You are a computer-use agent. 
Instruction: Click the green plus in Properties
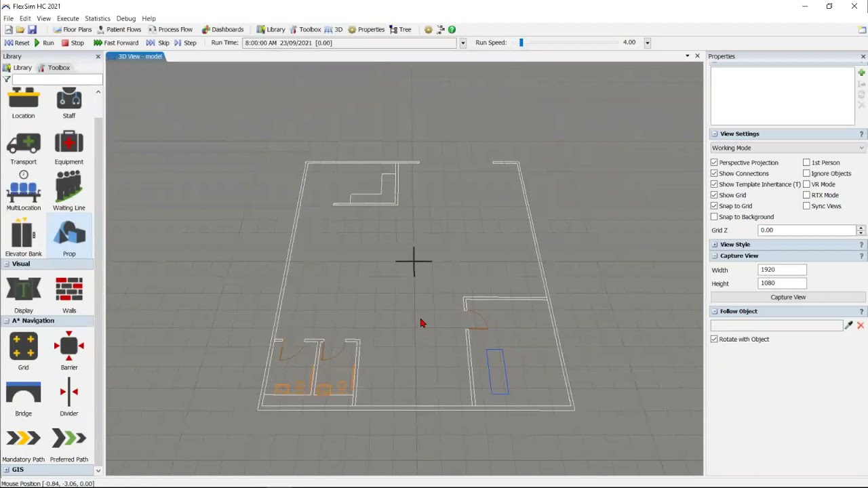tap(861, 73)
